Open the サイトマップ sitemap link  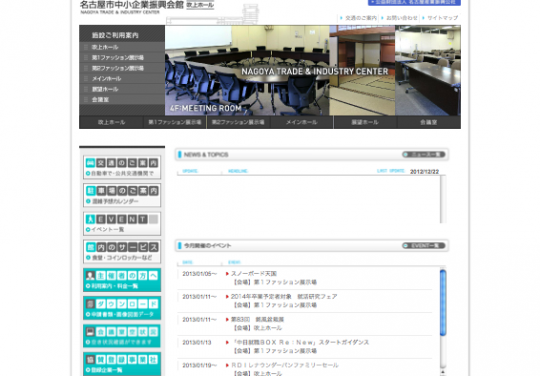(x=440, y=18)
